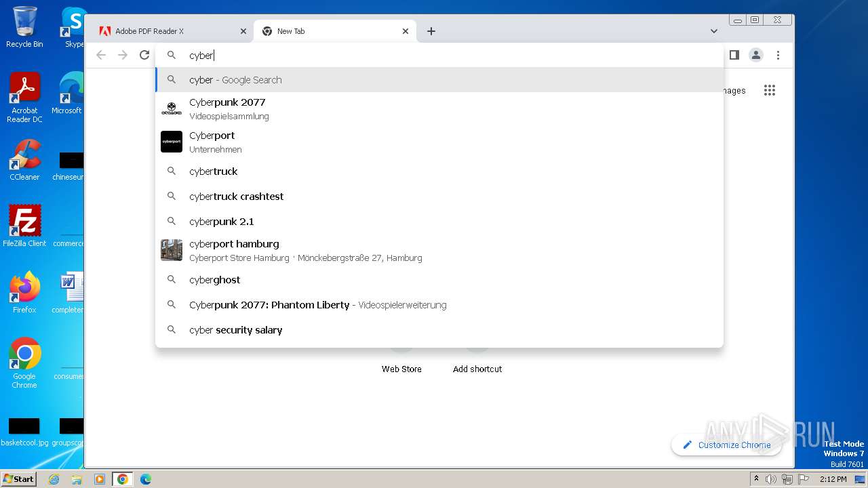
Task: Select the 'cyber - Google Search' suggestion
Action: (x=439, y=80)
